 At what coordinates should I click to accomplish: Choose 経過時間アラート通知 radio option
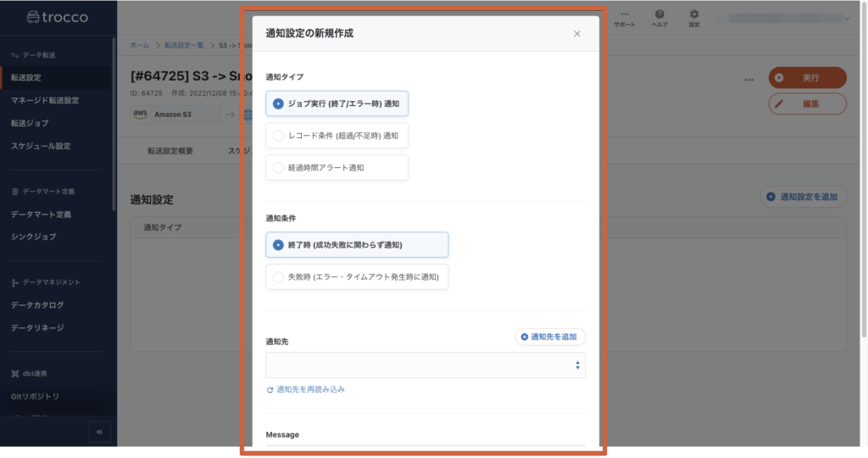tap(279, 168)
